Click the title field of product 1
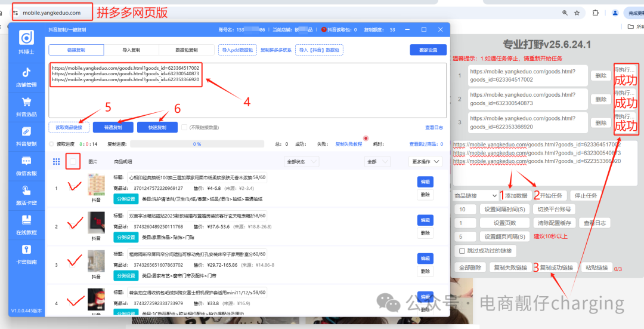The width and height of the screenshot is (644, 329). click(197, 177)
